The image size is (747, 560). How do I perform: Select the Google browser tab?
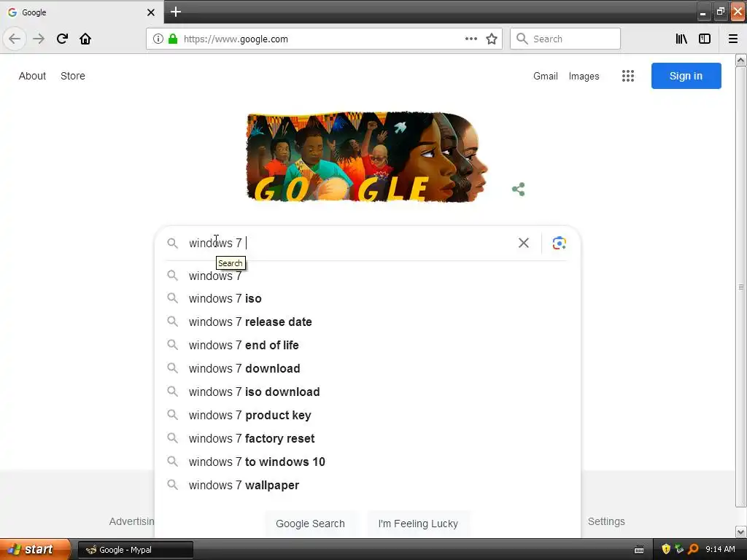click(81, 12)
